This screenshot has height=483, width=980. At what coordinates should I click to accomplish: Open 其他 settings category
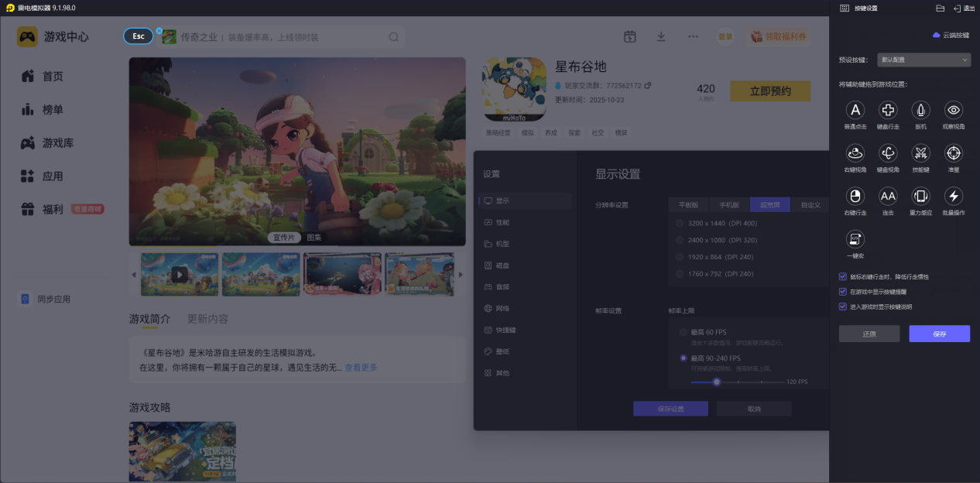click(525, 373)
